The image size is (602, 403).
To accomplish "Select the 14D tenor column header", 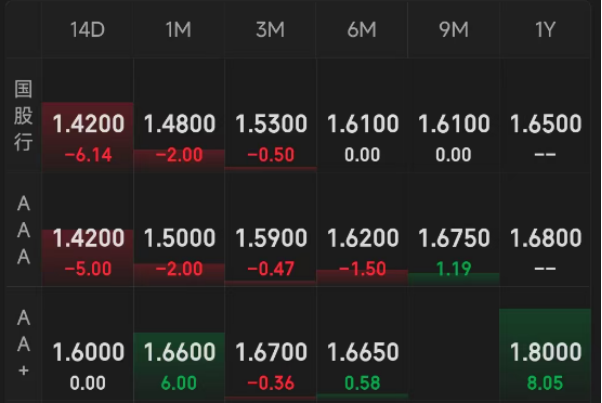I will 87,30.
